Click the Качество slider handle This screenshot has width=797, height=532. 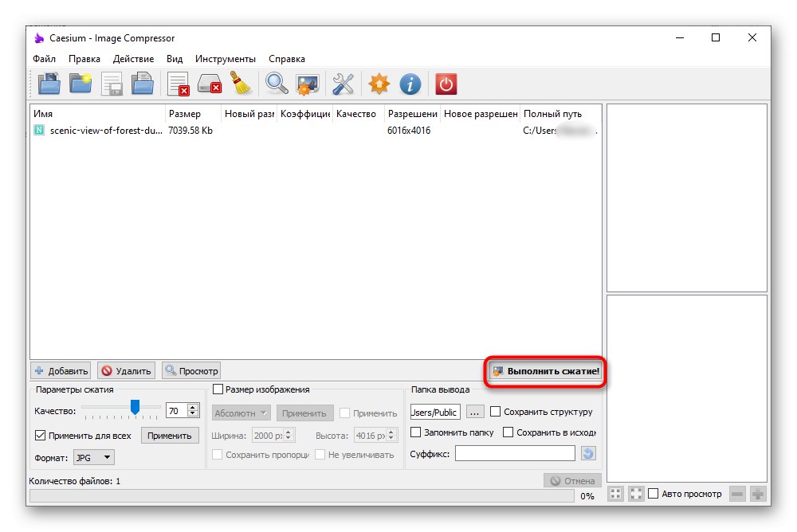click(x=135, y=406)
